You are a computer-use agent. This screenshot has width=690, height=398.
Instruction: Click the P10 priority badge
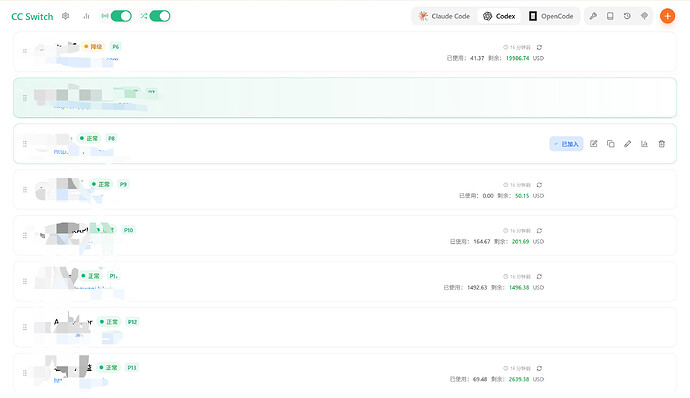[x=128, y=230]
